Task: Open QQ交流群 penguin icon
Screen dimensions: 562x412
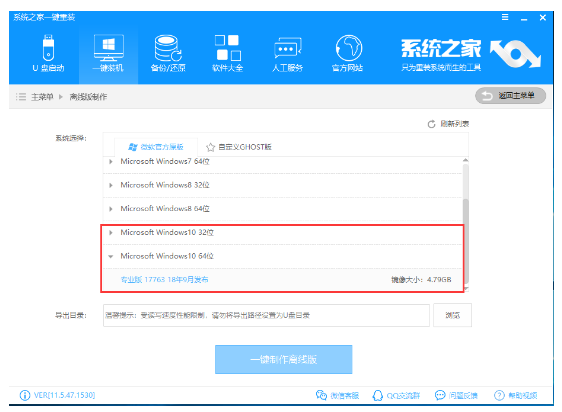Action: click(378, 395)
